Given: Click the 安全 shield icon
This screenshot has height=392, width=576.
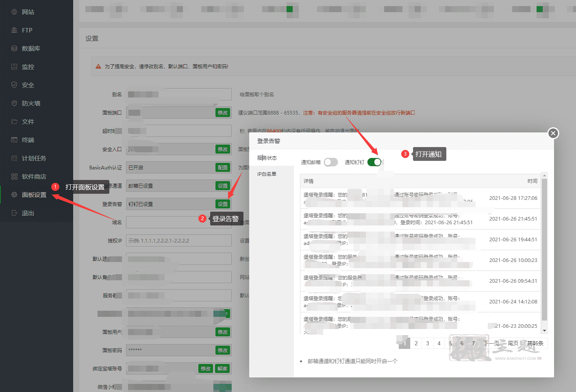Looking at the screenshot, I should pyautogui.click(x=14, y=85).
